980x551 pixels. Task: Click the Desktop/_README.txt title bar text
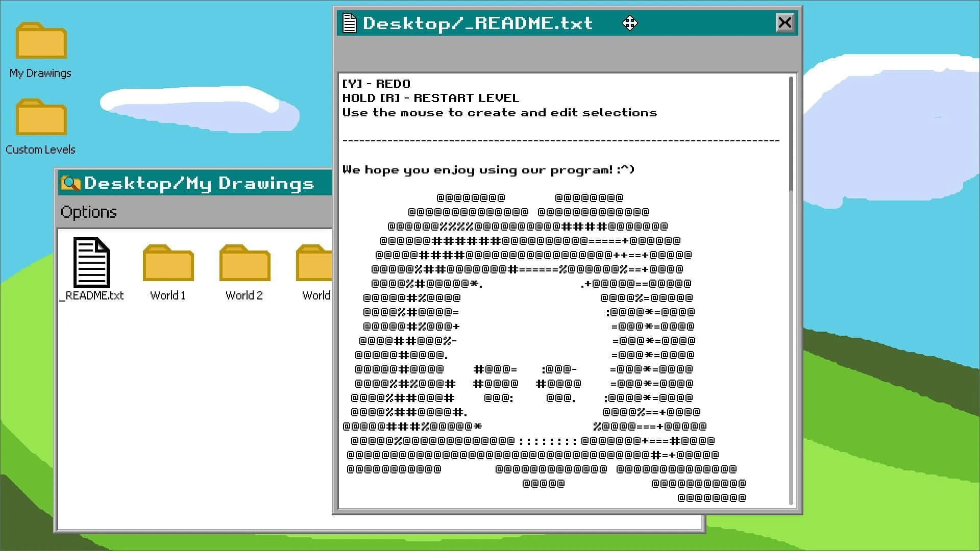click(477, 23)
